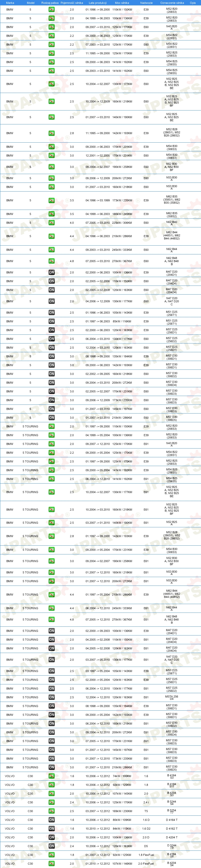Viewport: 201px width, 868px height.
Task: Click petrol icon in 04.1996 -> 03.1999 row
Action: (51, 201)
